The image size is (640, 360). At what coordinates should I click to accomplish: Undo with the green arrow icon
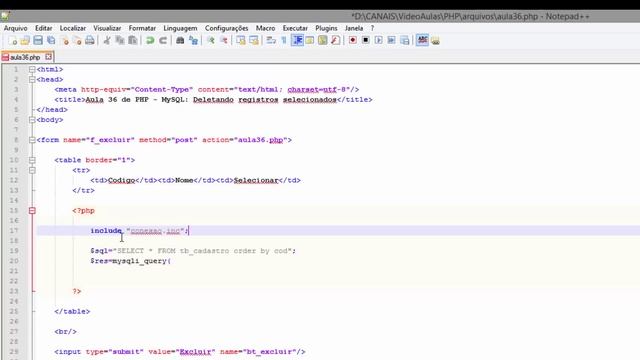[x=150, y=40]
